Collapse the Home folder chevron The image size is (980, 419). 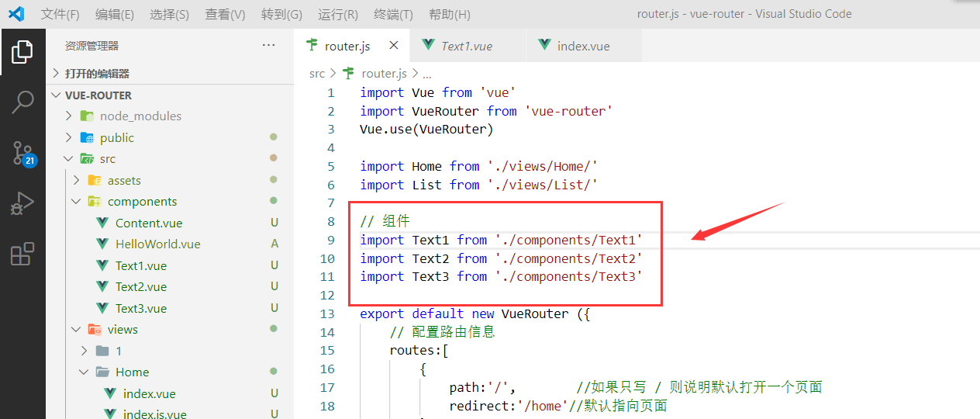pyautogui.click(x=84, y=372)
